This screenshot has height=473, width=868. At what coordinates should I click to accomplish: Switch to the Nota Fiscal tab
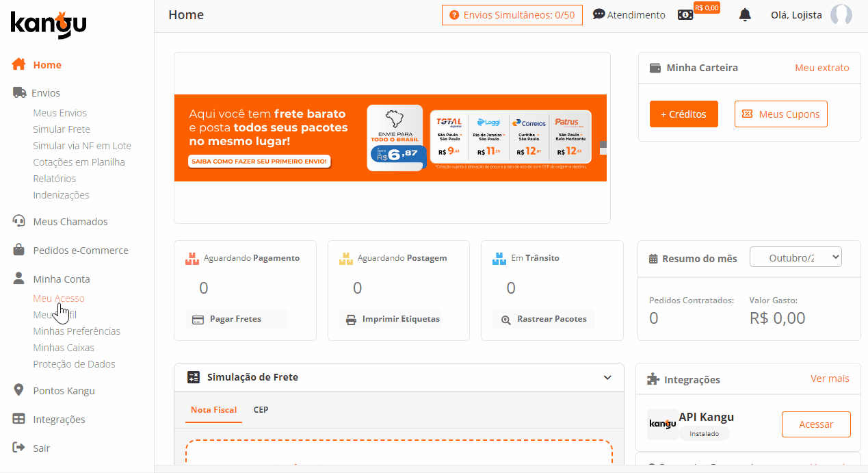213,410
